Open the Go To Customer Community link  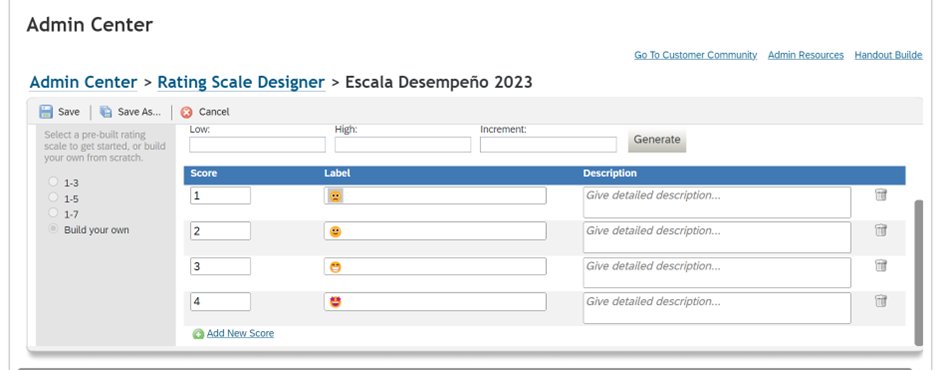pos(695,55)
